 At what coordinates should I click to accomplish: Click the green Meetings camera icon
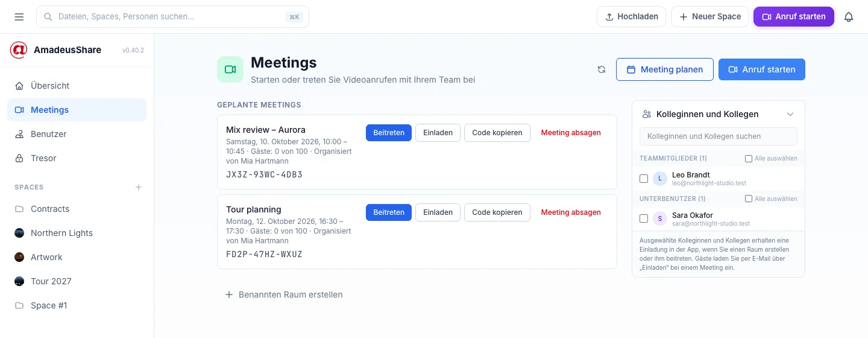[230, 69]
